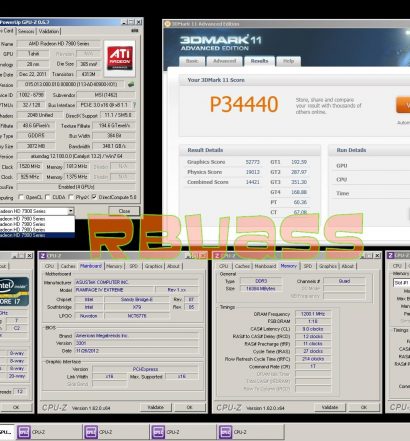The width and height of the screenshot is (410, 441).
Task: Click the ATI Radeon logo
Action: (x=119, y=58)
